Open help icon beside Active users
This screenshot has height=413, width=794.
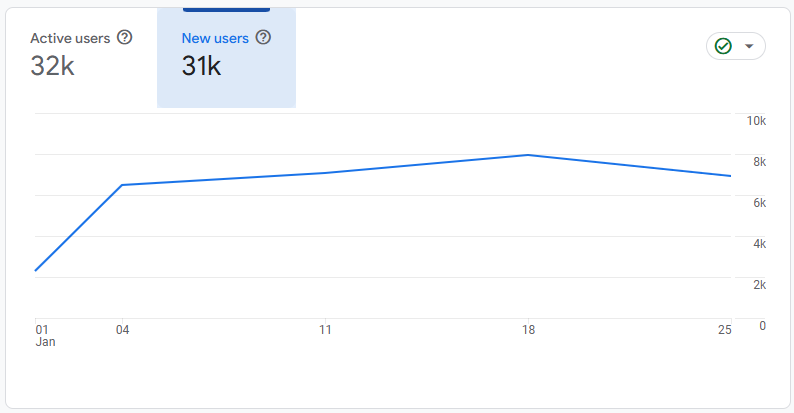pyautogui.click(x=125, y=37)
